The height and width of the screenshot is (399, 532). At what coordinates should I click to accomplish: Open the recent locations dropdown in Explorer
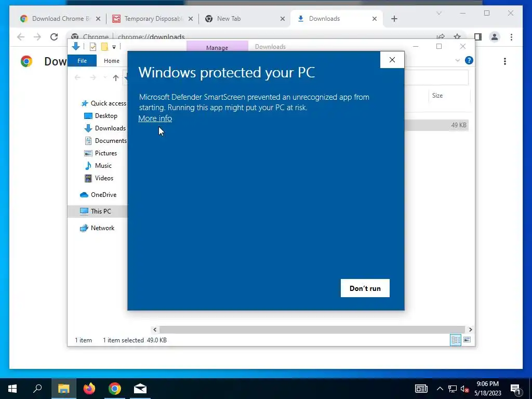coord(105,78)
